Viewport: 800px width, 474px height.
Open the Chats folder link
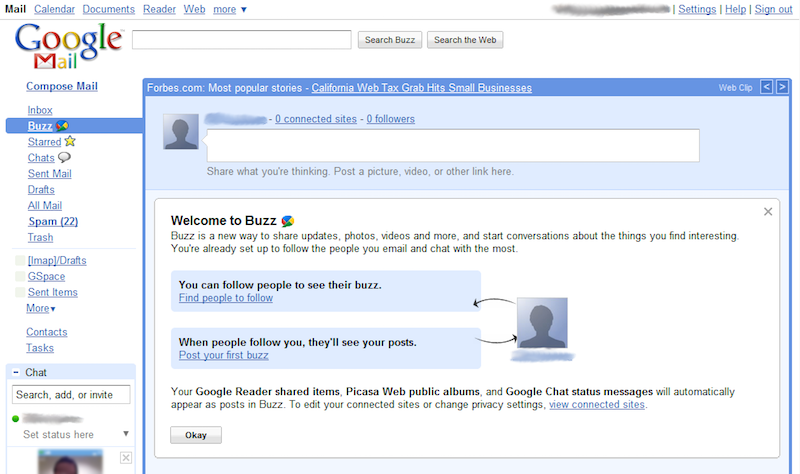point(41,158)
